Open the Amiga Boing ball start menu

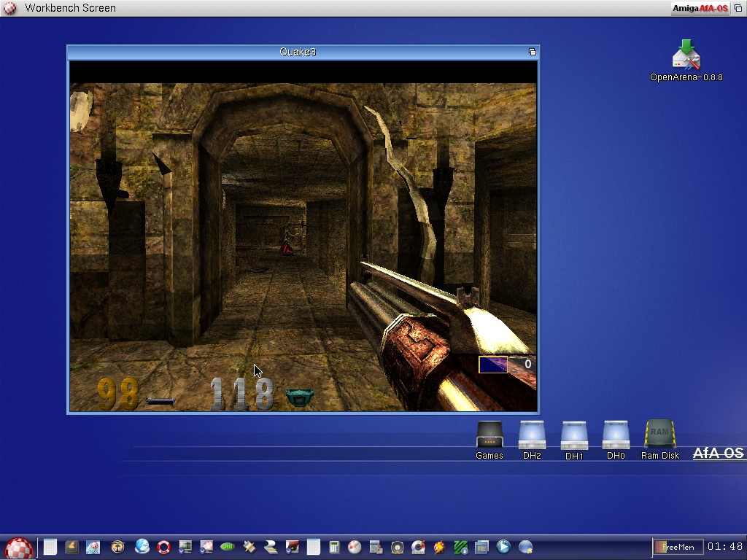(19, 548)
